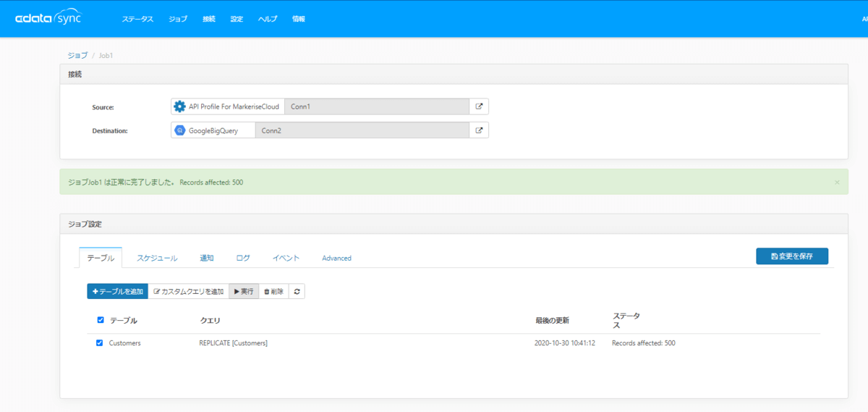
Task: Open Source connection external link icon
Action: (479, 106)
